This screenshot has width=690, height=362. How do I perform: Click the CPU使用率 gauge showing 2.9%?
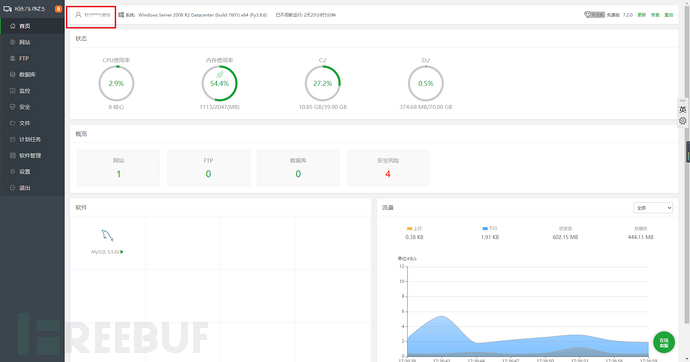116,83
